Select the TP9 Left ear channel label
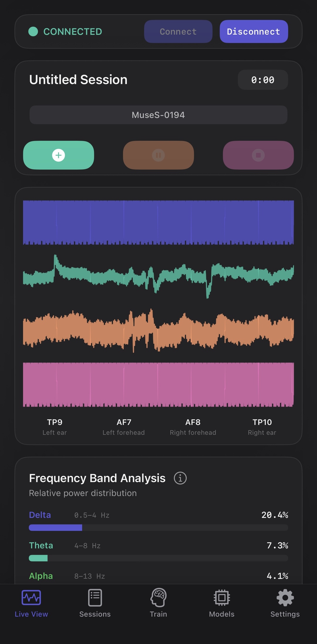Viewport: 317px width, 644px height. click(55, 427)
